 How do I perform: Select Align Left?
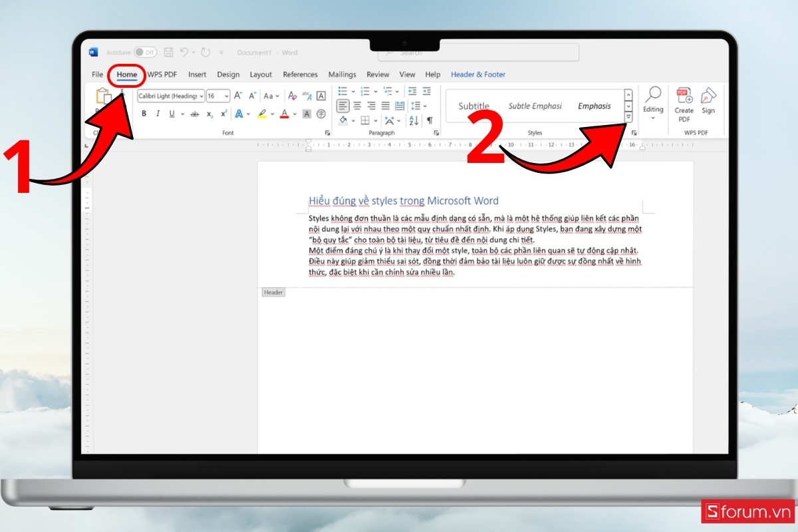tap(342, 106)
